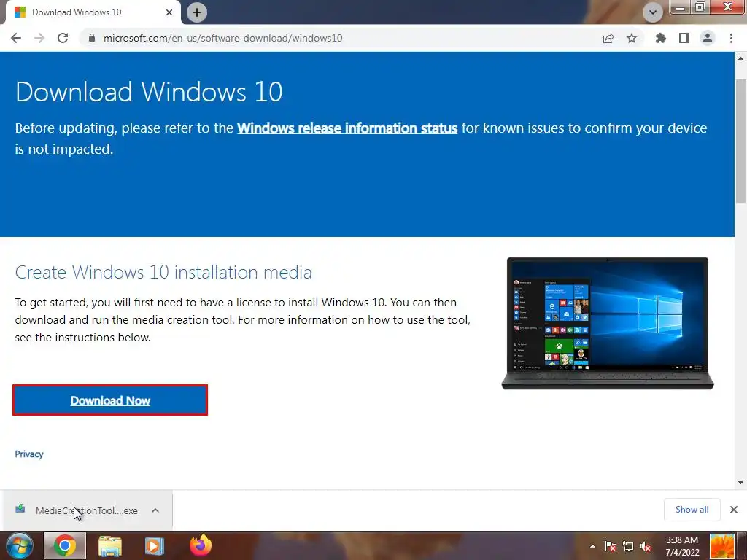The width and height of the screenshot is (747, 560).
Task: Go back using the browser back arrow
Action: (16, 38)
